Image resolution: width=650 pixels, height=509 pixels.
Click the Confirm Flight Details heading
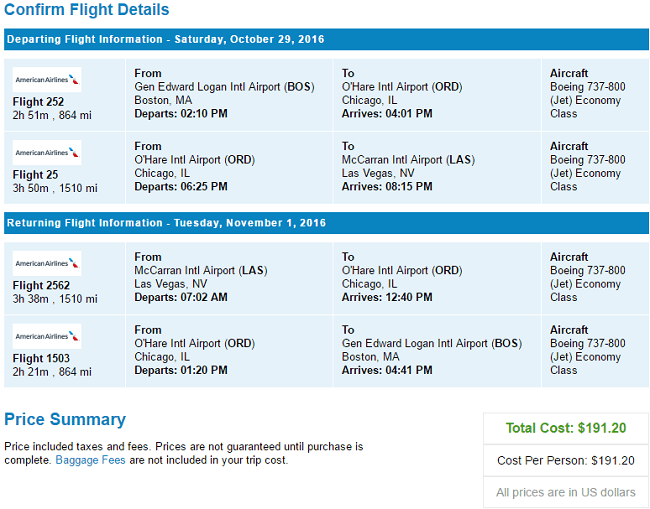tap(87, 10)
